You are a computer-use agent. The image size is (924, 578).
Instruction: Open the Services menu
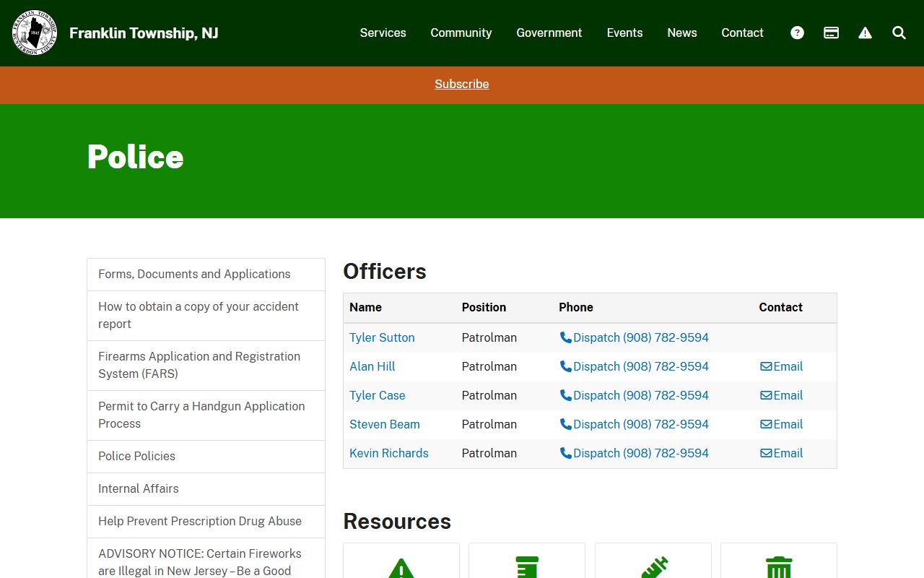383,33
